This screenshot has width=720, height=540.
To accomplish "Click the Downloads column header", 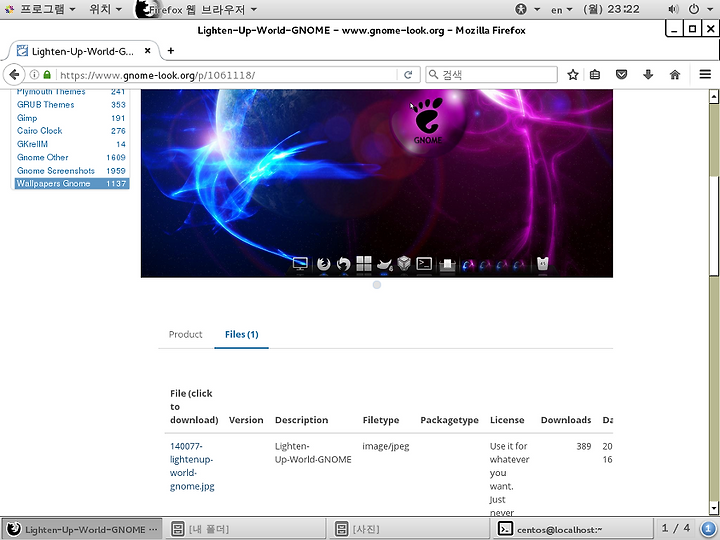I will click(x=566, y=420).
